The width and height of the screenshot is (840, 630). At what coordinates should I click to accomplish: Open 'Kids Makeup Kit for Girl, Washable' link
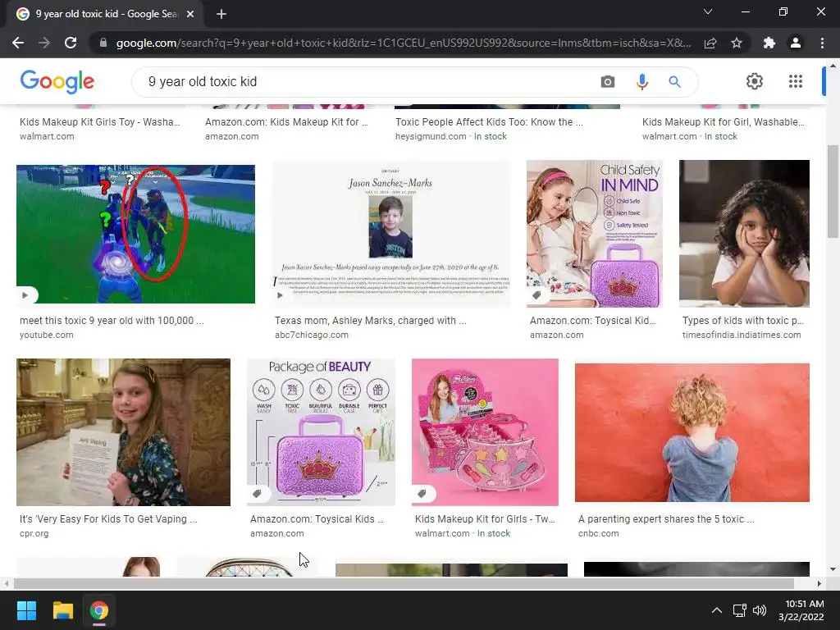(x=724, y=122)
